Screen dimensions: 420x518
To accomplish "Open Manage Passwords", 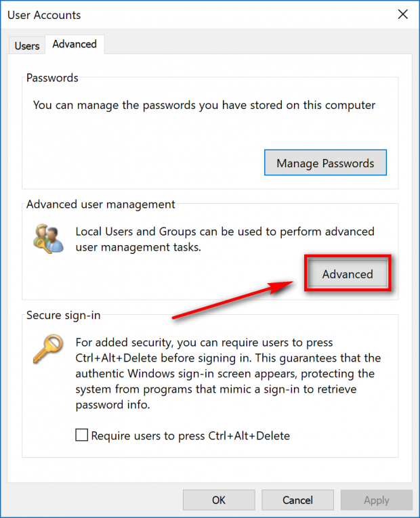I will (x=325, y=163).
